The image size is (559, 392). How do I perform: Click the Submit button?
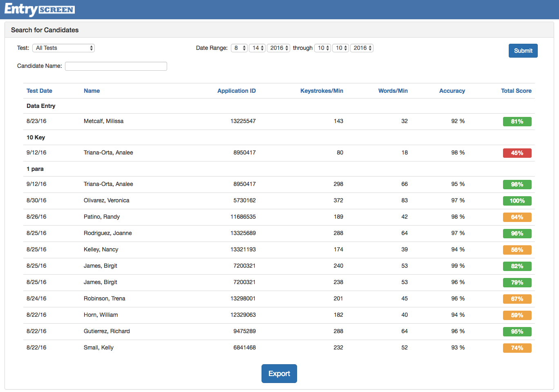(523, 51)
